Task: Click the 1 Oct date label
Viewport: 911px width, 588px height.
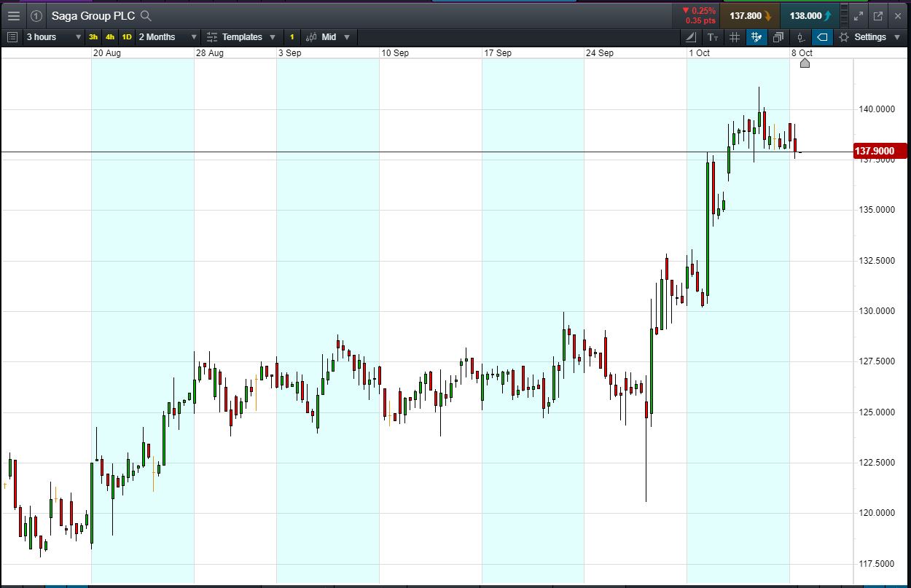Action: 699,52
